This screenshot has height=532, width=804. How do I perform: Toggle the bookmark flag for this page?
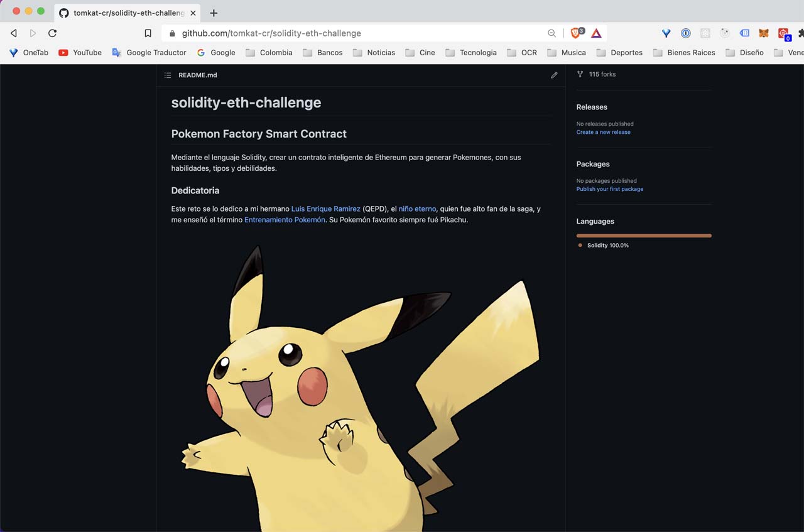click(x=148, y=33)
